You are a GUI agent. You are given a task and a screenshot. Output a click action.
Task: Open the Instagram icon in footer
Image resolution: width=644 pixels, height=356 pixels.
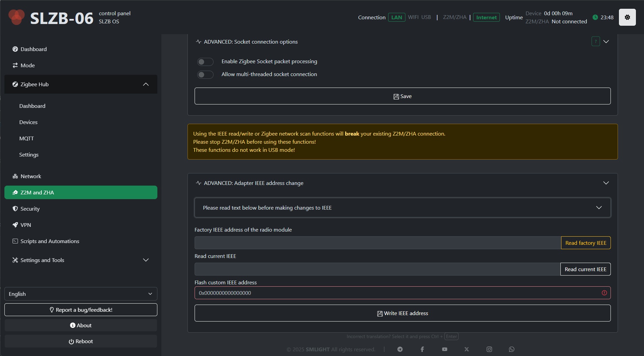click(x=489, y=349)
